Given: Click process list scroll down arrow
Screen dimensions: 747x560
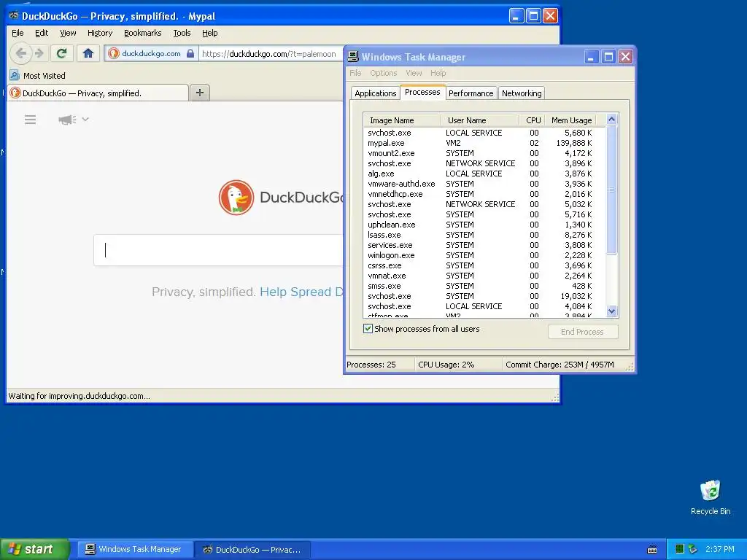Looking at the screenshot, I should [612, 311].
